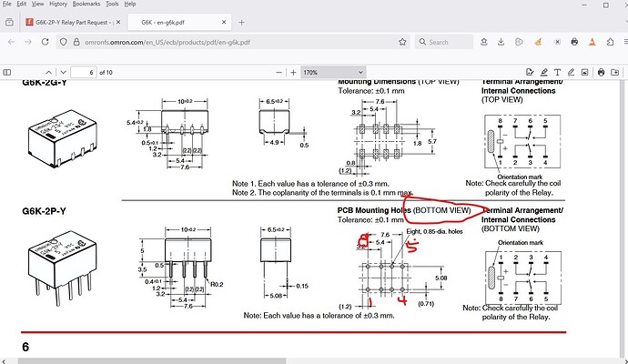
Task: Open the View menu
Action: (x=37, y=4)
